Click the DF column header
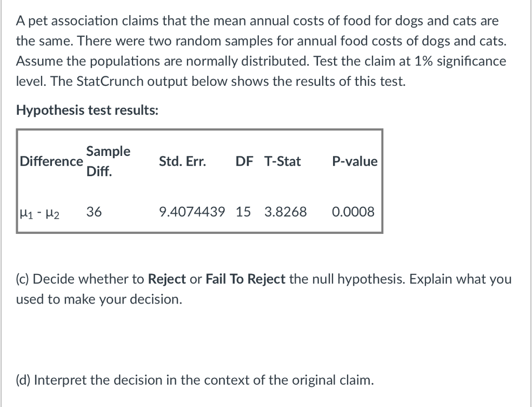The image size is (532, 407). pyautogui.click(x=244, y=161)
